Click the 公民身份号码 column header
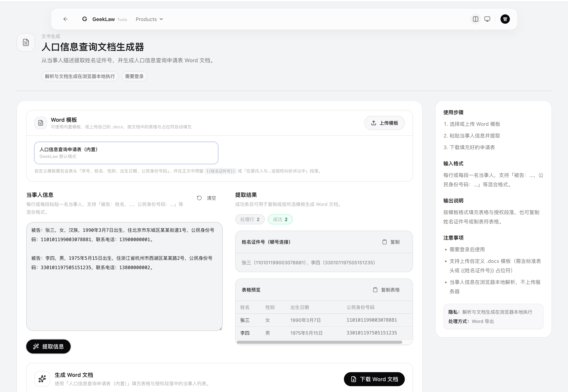This screenshot has height=392, width=568. pos(360,307)
